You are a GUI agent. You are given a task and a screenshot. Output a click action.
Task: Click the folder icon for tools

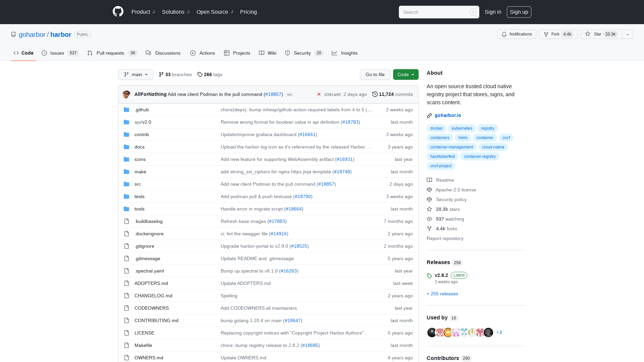pos(126,209)
